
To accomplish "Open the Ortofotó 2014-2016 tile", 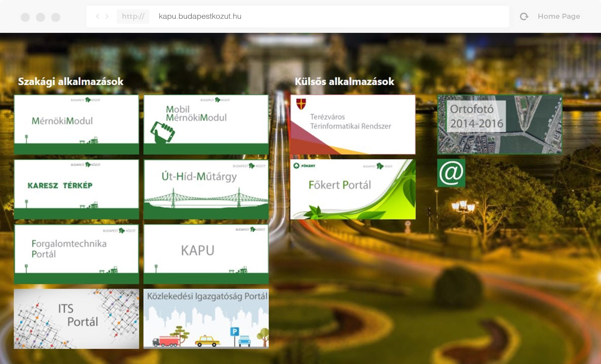I will (x=500, y=125).
